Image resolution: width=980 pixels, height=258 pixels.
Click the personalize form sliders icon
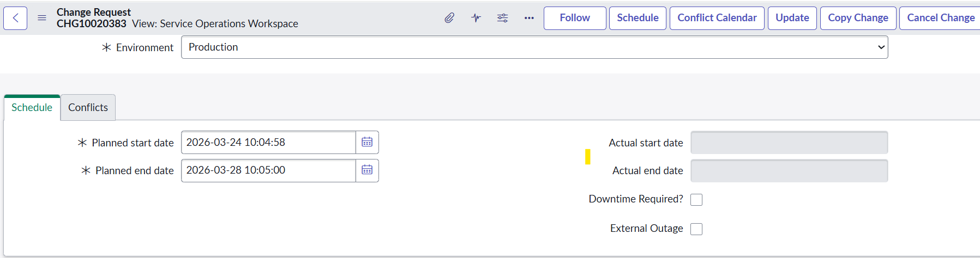click(x=502, y=18)
